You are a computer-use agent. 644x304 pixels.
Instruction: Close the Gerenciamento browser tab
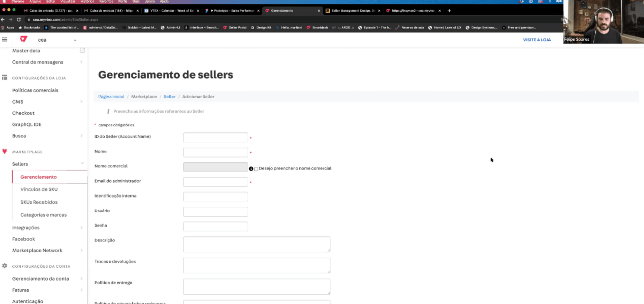click(319, 11)
